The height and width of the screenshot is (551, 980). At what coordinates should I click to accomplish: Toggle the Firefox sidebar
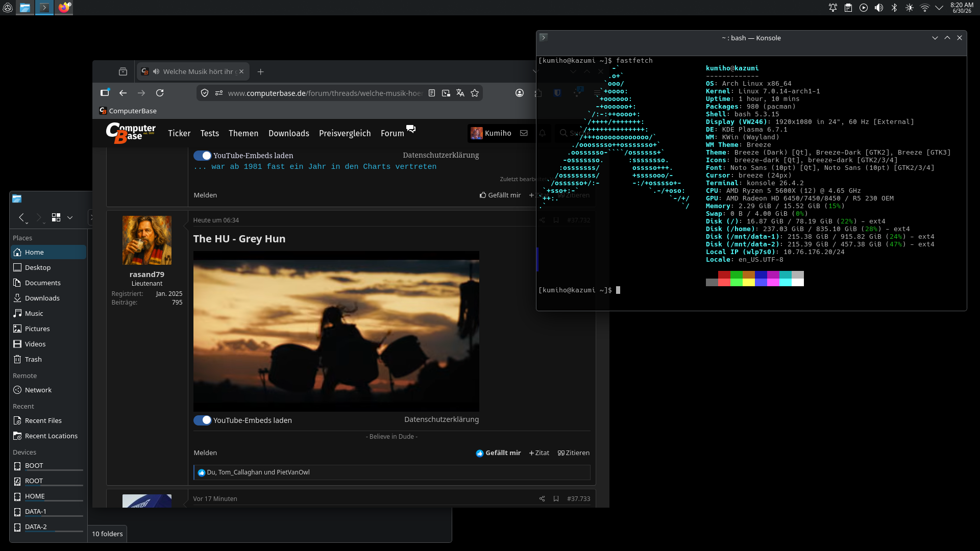click(x=105, y=93)
